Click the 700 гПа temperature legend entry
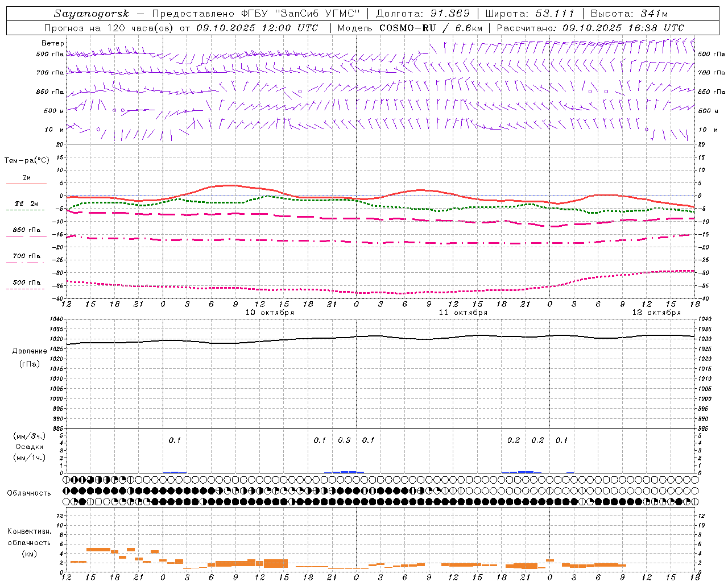This screenshot has height=582, width=728. [x=26, y=256]
